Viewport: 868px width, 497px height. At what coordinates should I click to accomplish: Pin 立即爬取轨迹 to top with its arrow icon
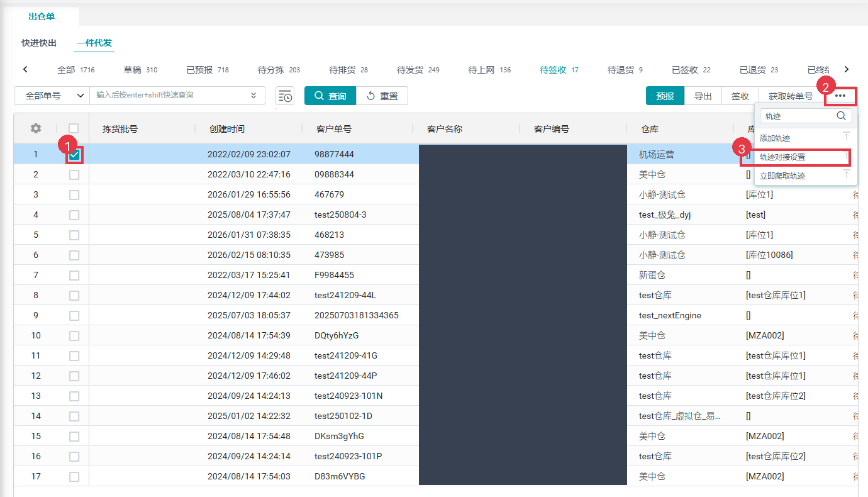[846, 174]
